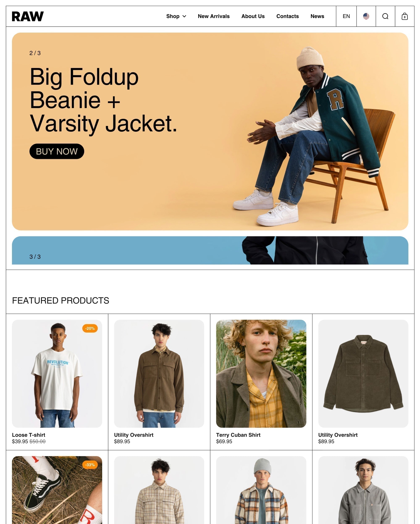
Task: Click the -33% discount badge on sneakers
Action: pyautogui.click(x=90, y=465)
